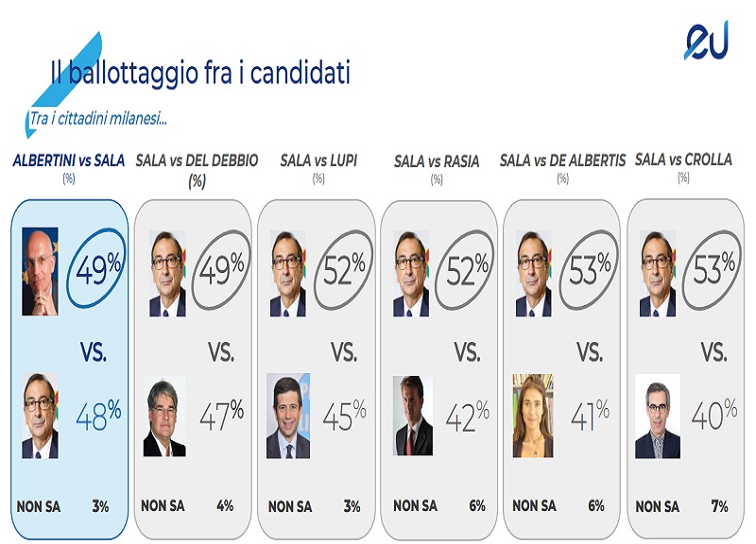The height and width of the screenshot is (544, 756).
Task: Click the ALBERTINI vs SALA heading
Action: coord(68,161)
